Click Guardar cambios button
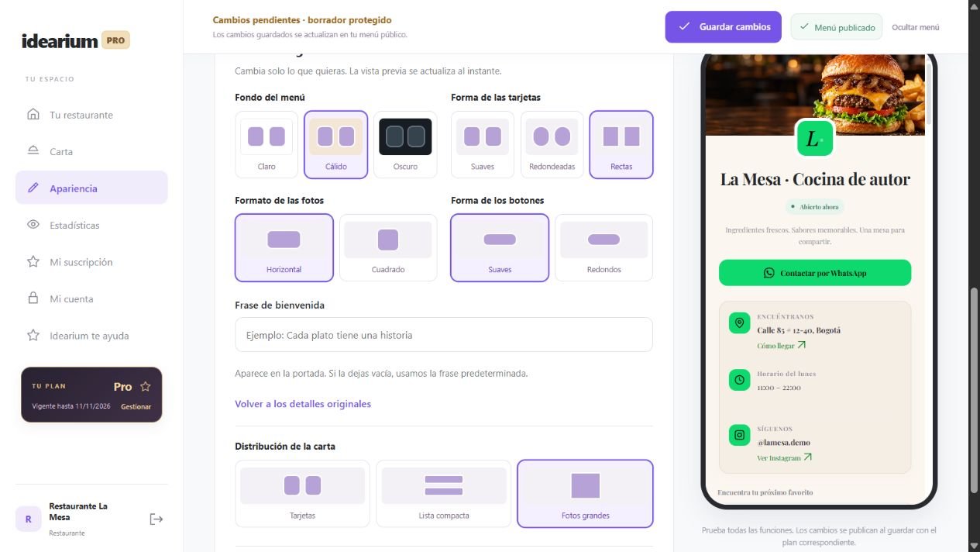The image size is (980, 552). (x=725, y=27)
